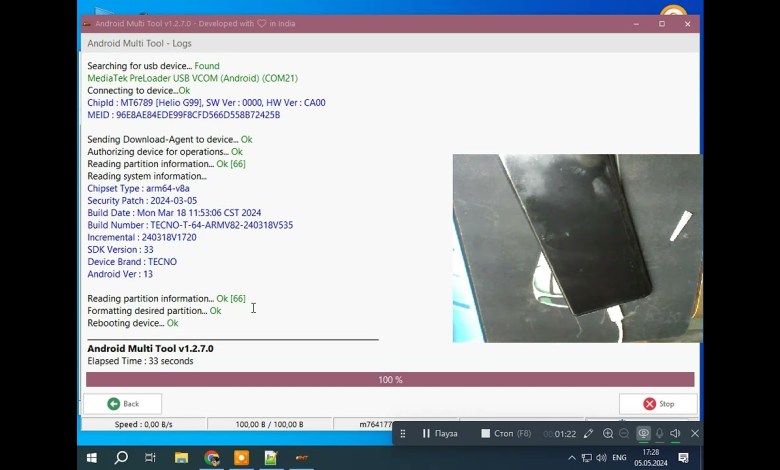This screenshot has width=780, height=470.
Task: Click the red Stop button in Android Multi Tool
Action: click(x=658, y=404)
